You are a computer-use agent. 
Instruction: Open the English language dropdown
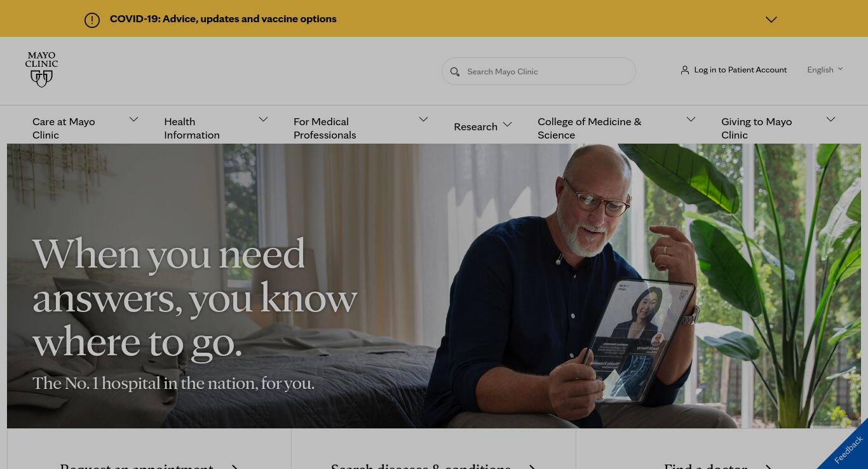(825, 70)
